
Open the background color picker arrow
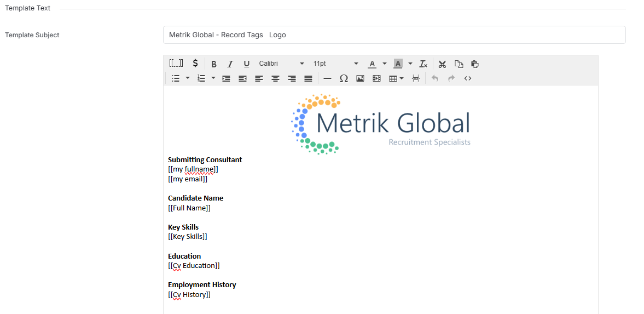pyautogui.click(x=410, y=64)
